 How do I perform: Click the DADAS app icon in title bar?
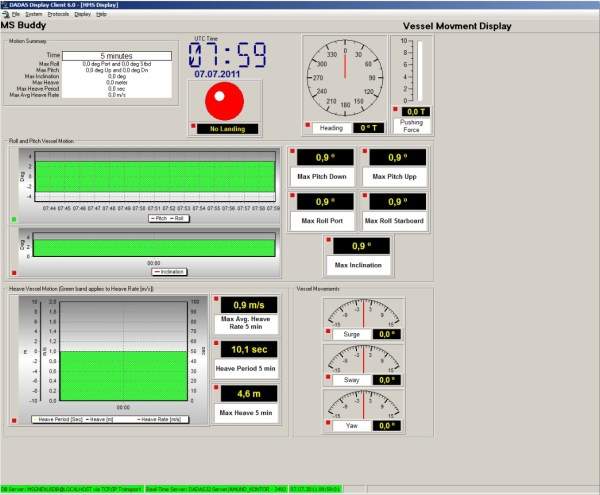tap(5, 4)
